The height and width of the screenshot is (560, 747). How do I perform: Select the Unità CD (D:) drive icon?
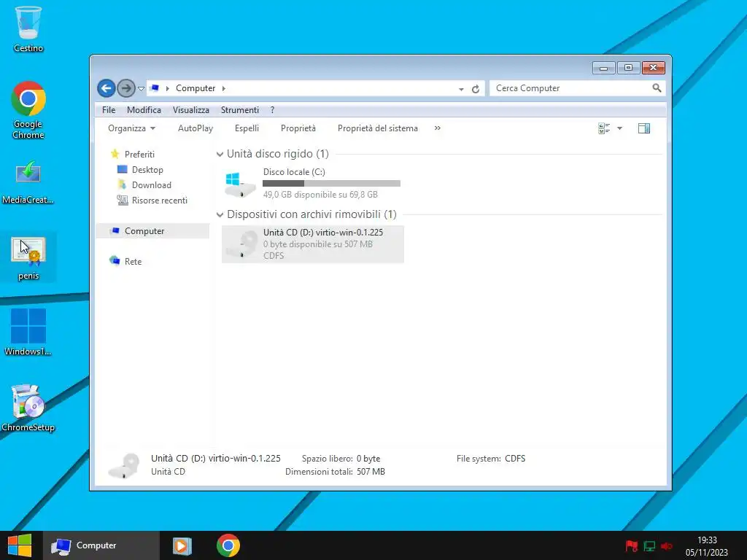(241, 244)
